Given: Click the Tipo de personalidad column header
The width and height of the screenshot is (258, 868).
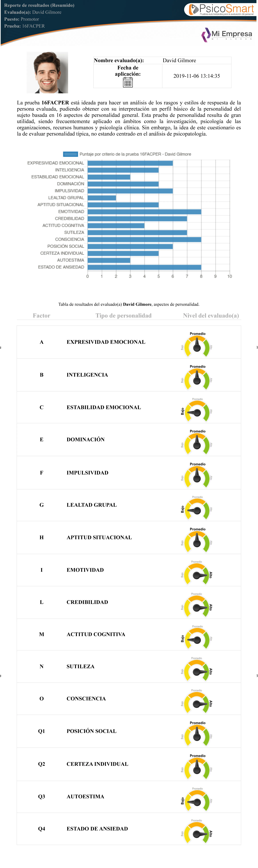Looking at the screenshot, I should pos(123,315).
